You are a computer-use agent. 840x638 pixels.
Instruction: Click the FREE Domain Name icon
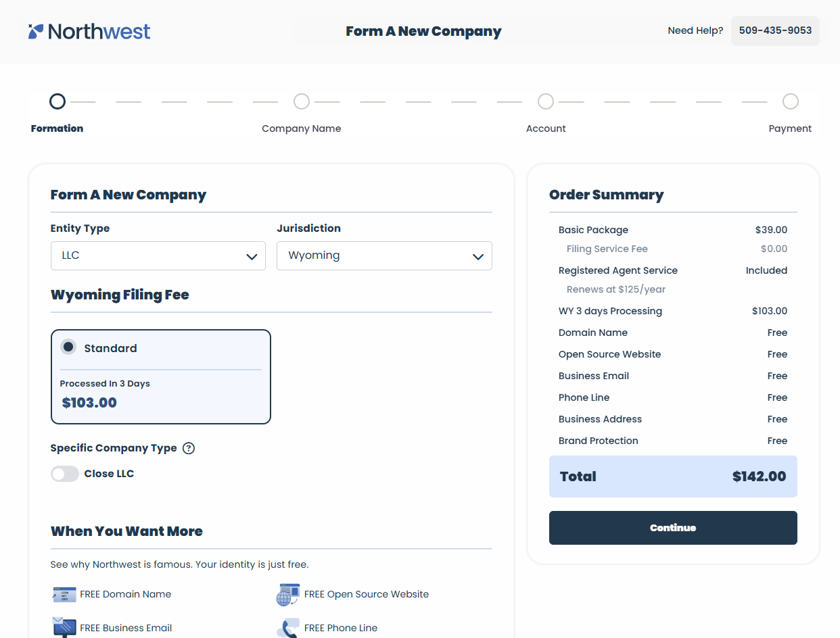pyautogui.click(x=64, y=594)
